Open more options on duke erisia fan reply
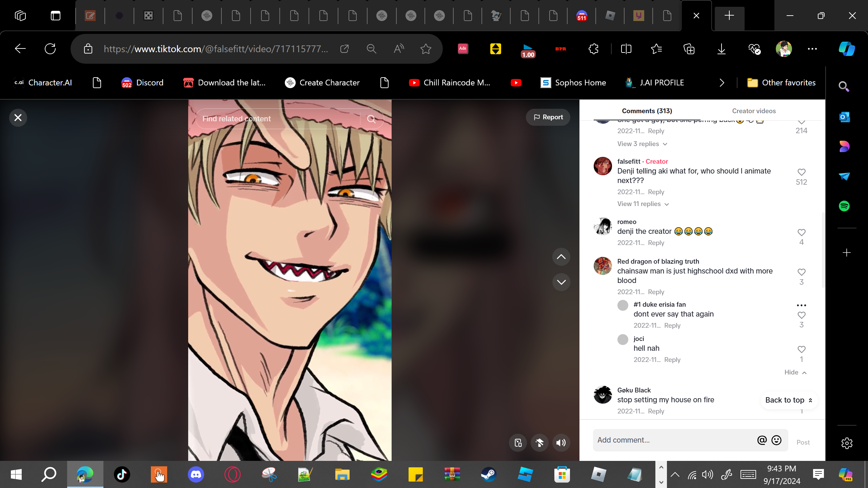The image size is (868, 488). 801,305
